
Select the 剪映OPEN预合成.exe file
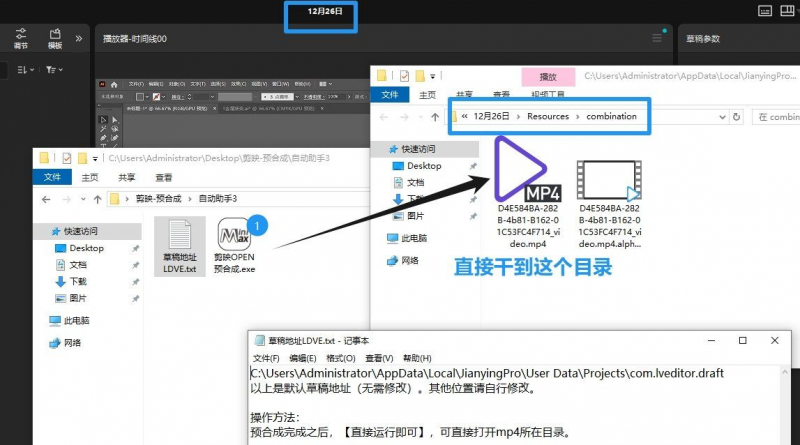(234, 246)
